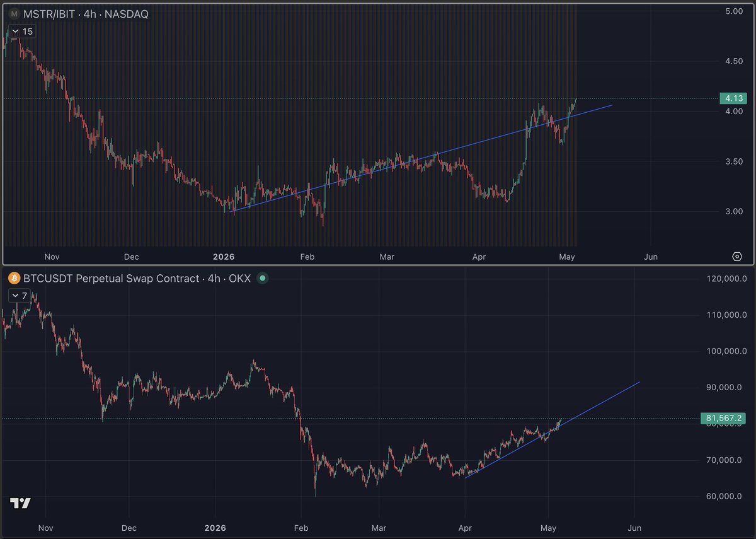
Task: Select the blue trend line on MSTR/IBIT chart
Action: pyautogui.click(x=422, y=159)
